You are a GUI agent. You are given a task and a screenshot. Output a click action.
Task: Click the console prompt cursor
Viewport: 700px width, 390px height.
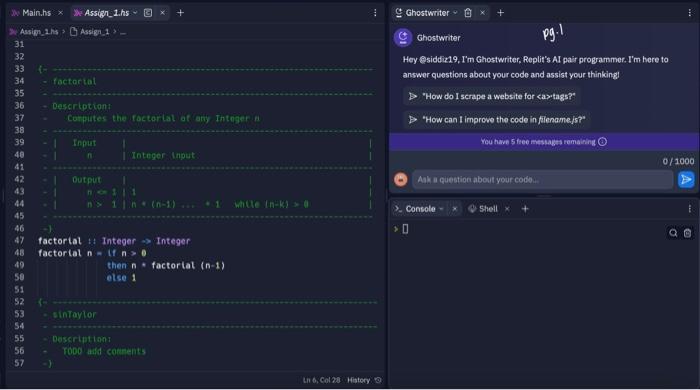[x=405, y=229]
